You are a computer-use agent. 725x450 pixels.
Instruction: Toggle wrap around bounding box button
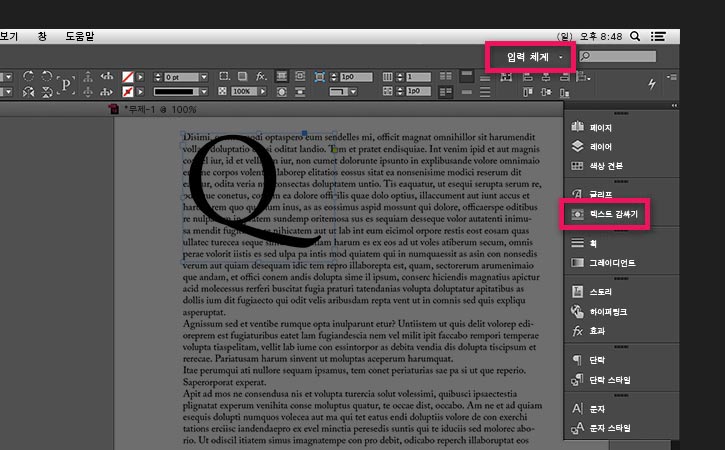(x=300, y=76)
